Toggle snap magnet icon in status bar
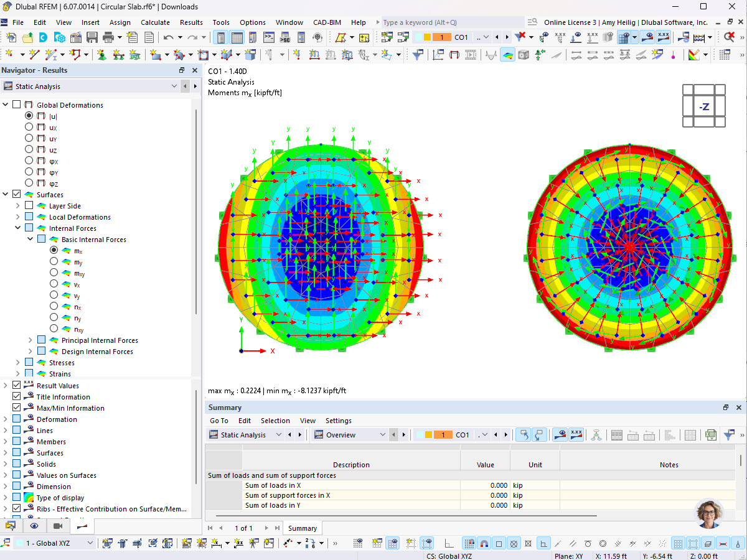Viewport: 747px width, 560px height. point(484,543)
